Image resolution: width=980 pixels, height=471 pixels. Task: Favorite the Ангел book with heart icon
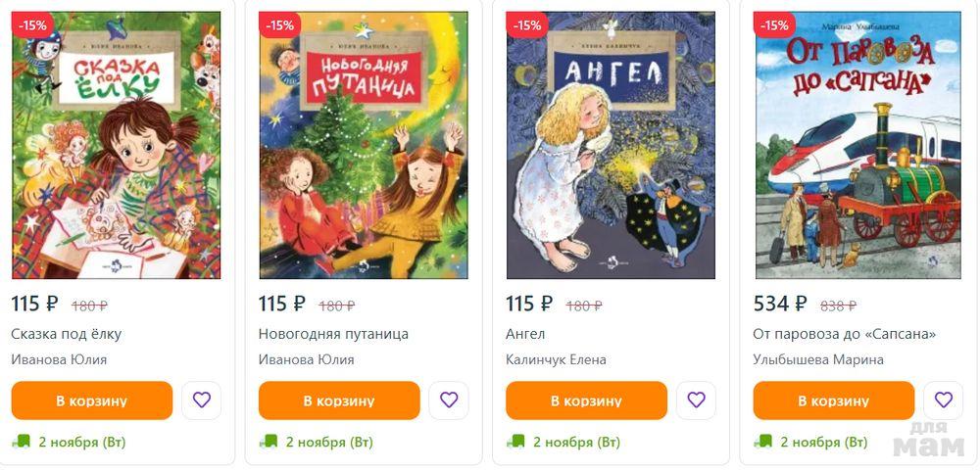click(696, 400)
